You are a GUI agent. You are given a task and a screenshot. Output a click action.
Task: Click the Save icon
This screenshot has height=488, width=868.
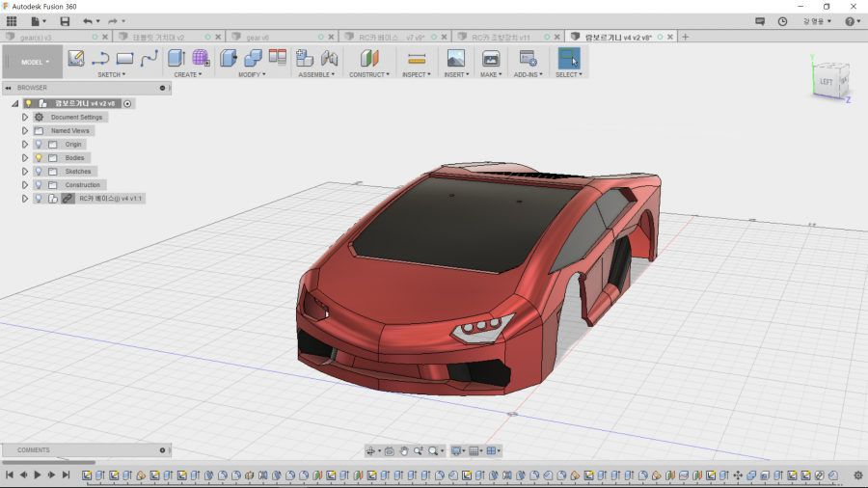65,21
